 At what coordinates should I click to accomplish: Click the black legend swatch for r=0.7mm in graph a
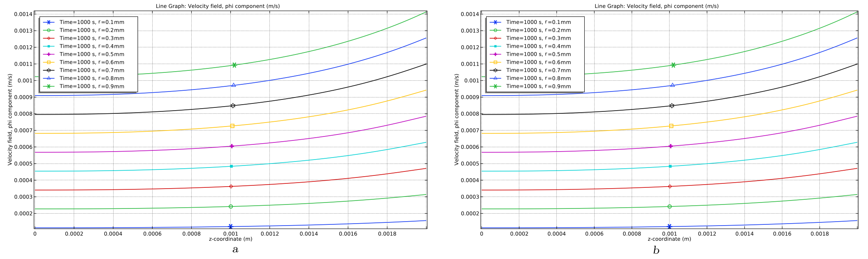click(48, 70)
